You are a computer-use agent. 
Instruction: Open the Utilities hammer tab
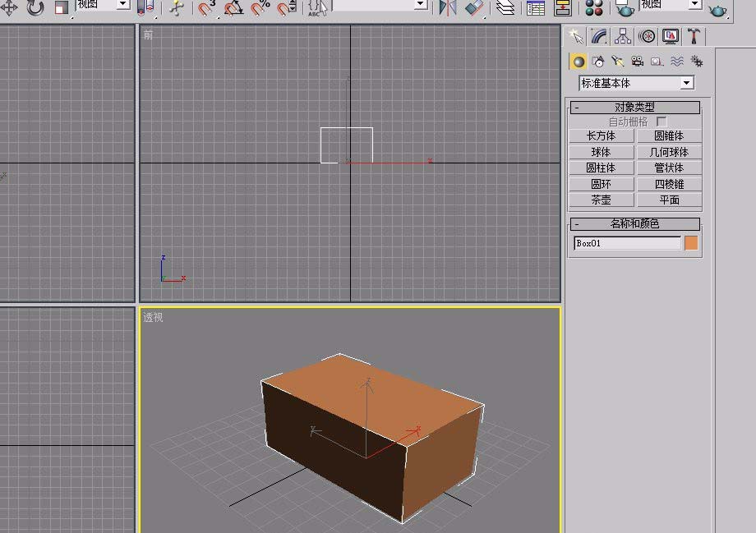pyautogui.click(x=694, y=36)
